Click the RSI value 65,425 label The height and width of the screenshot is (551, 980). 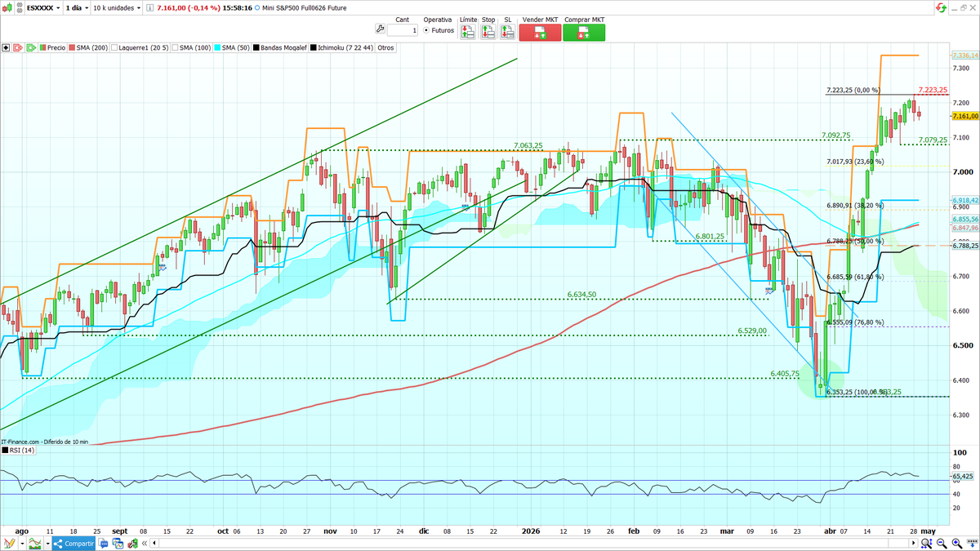[x=964, y=475]
